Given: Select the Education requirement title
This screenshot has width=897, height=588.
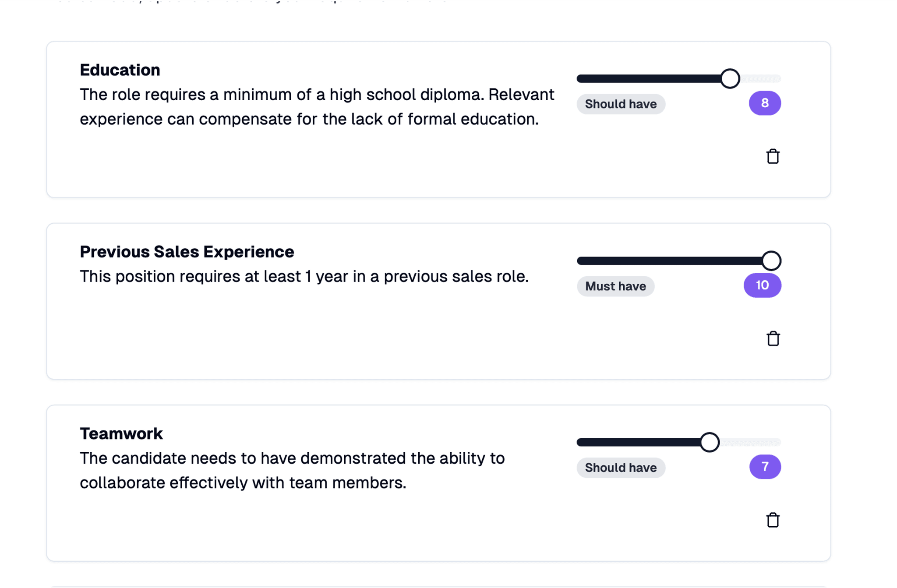Looking at the screenshot, I should (120, 70).
